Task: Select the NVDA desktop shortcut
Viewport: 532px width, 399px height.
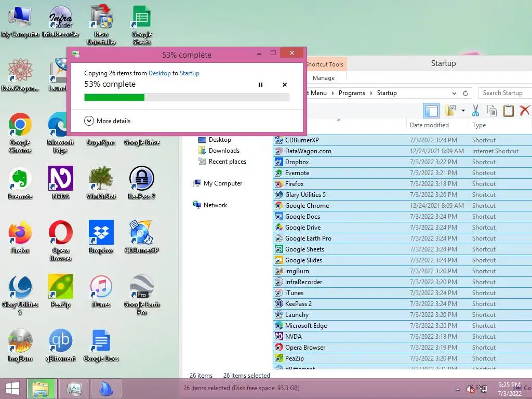Action: 60,183
